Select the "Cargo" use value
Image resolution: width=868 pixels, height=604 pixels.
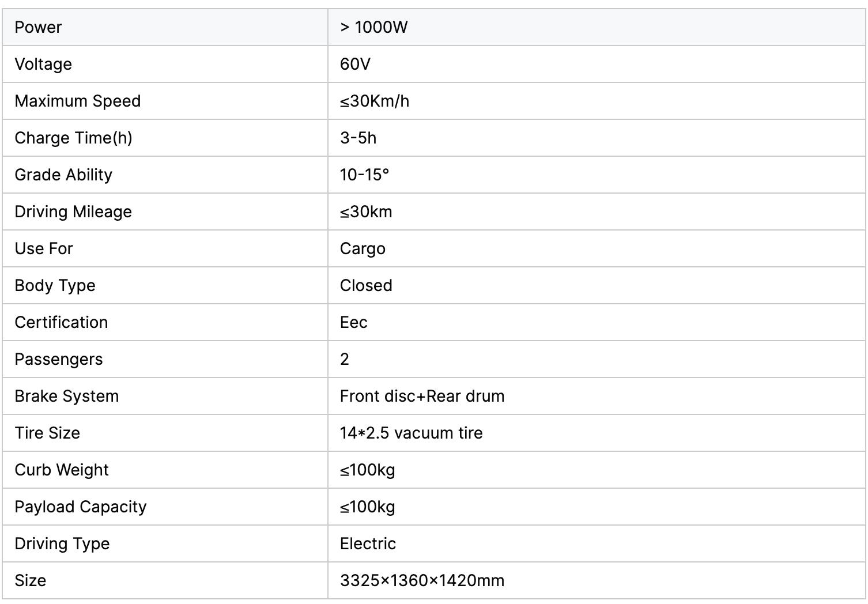point(363,248)
